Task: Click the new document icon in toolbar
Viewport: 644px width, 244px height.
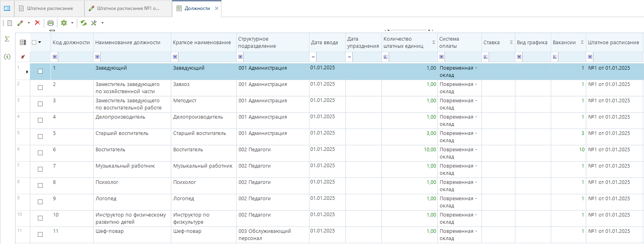Action: pyautogui.click(x=10, y=23)
